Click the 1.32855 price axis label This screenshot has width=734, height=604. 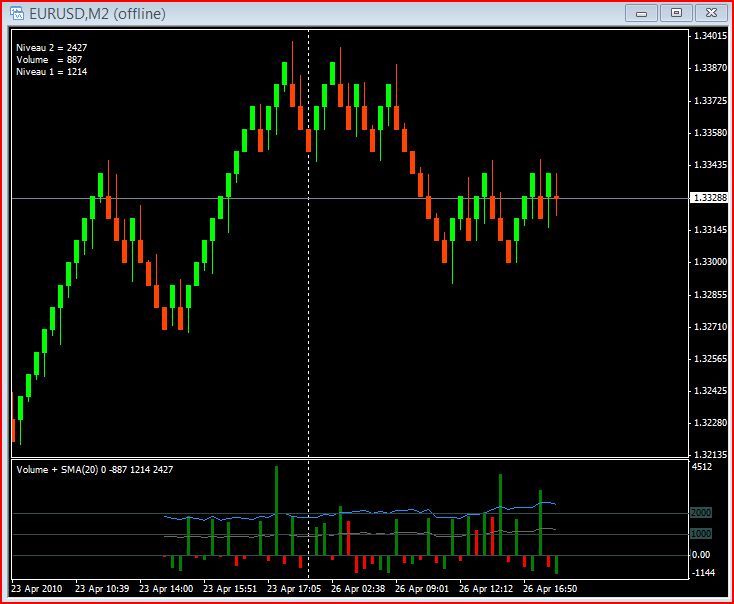[x=710, y=295]
